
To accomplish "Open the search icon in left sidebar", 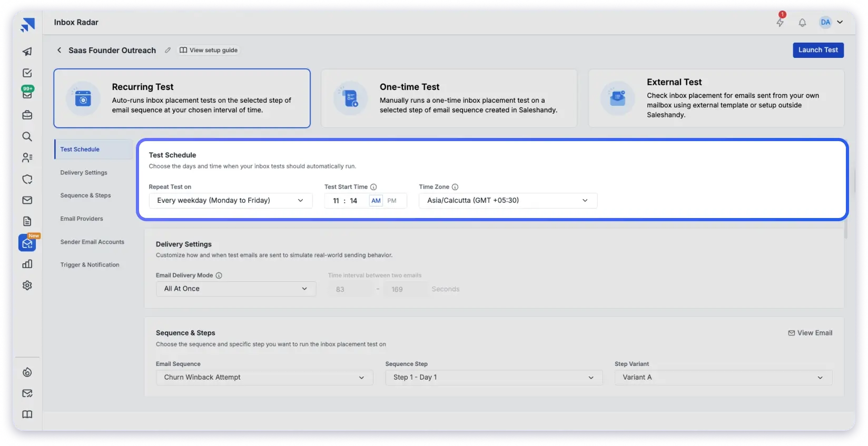I will tap(27, 137).
